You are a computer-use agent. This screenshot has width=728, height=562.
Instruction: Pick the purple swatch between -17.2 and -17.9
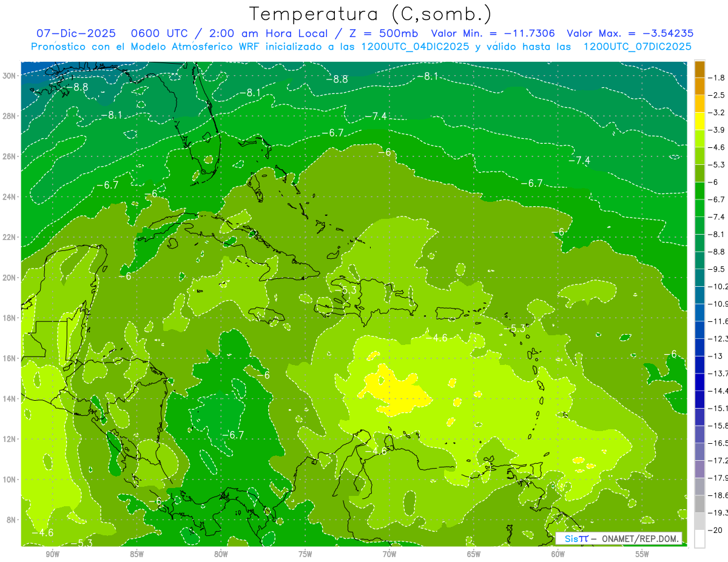[x=699, y=469]
